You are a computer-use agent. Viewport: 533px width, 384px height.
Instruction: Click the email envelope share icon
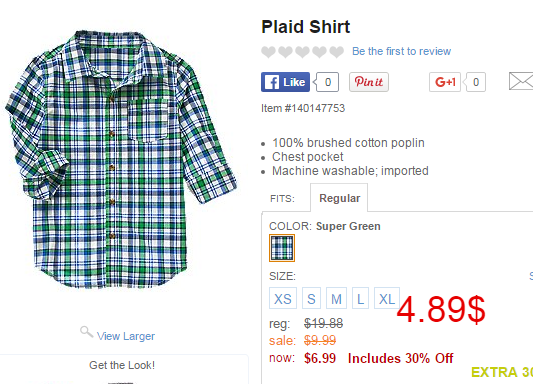click(521, 81)
